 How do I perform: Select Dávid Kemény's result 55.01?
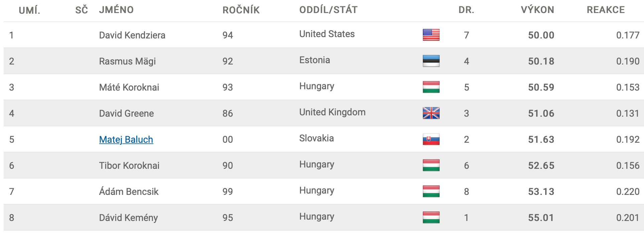(541, 218)
